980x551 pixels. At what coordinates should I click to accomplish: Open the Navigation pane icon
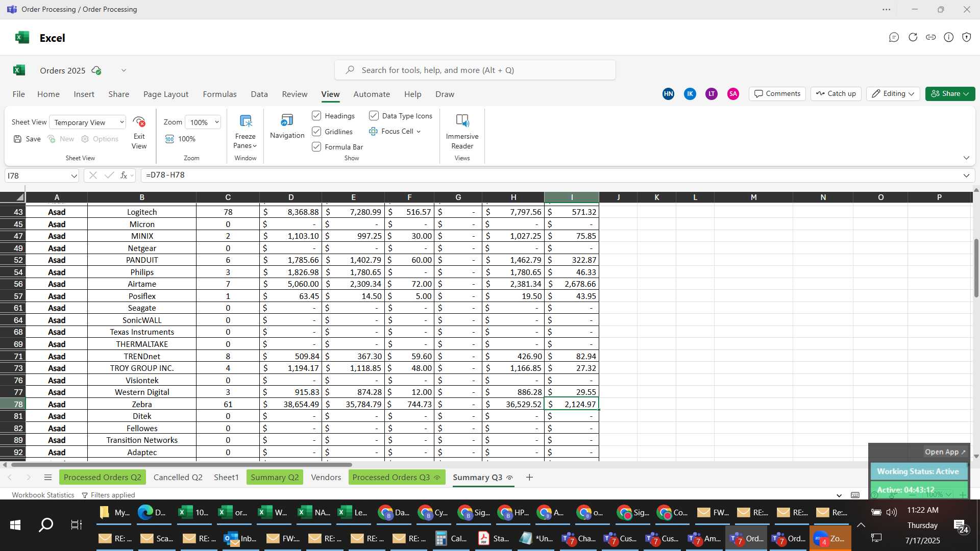click(287, 120)
